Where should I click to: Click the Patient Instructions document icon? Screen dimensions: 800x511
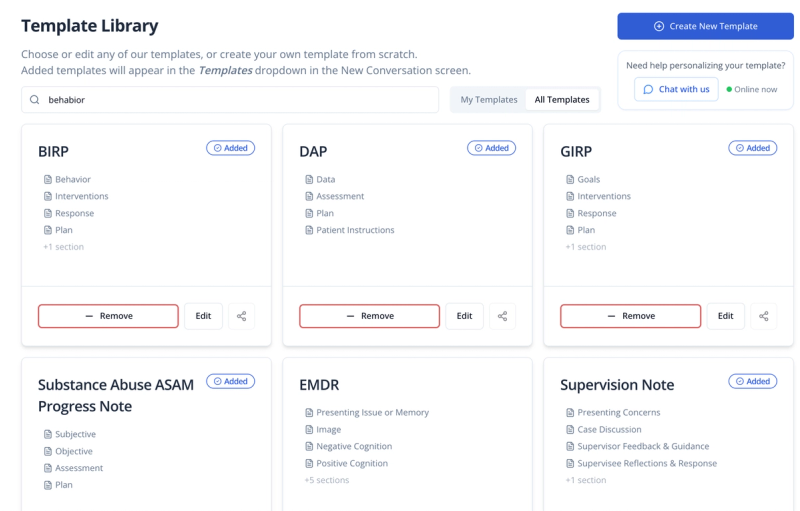(309, 230)
